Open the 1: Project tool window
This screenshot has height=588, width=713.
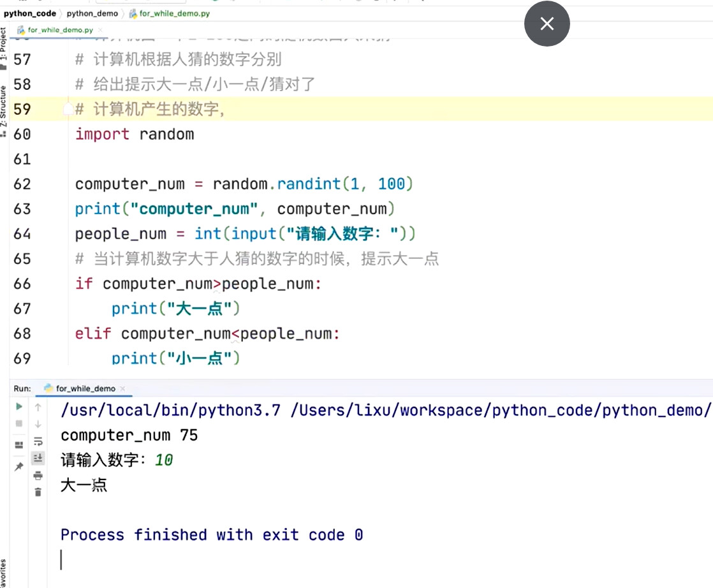[4, 48]
